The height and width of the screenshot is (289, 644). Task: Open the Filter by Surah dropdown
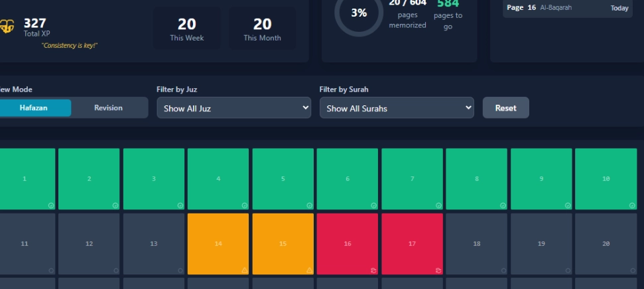[397, 108]
